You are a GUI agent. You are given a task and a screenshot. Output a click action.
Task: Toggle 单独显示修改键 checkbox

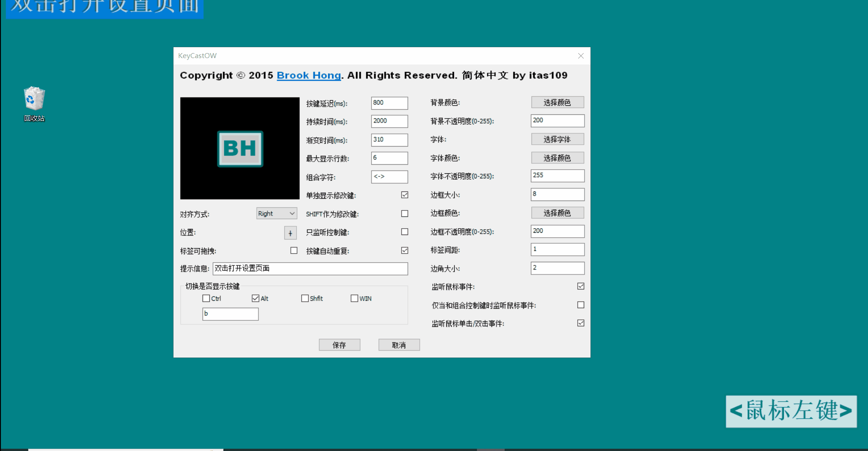pyautogui.click(x=405, y=195)
